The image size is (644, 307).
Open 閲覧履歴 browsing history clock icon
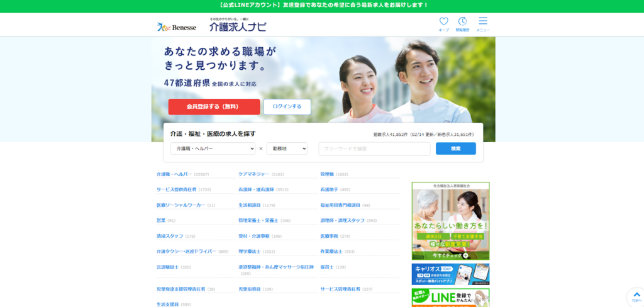point(462,23)
